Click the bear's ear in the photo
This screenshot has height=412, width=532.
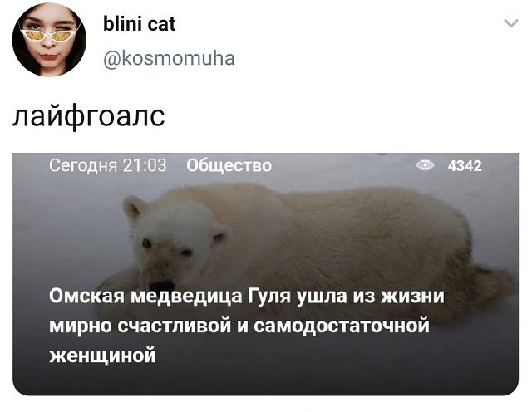click(133, 207)
